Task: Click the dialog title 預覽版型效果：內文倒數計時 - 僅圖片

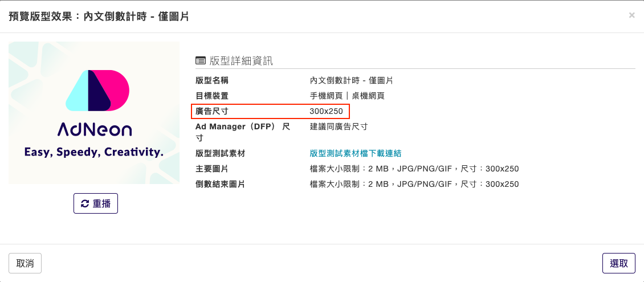Action: click(x=99, y=17)
